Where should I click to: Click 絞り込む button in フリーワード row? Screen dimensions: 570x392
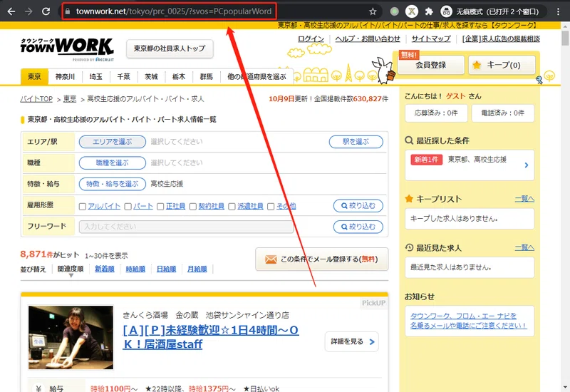358,227
